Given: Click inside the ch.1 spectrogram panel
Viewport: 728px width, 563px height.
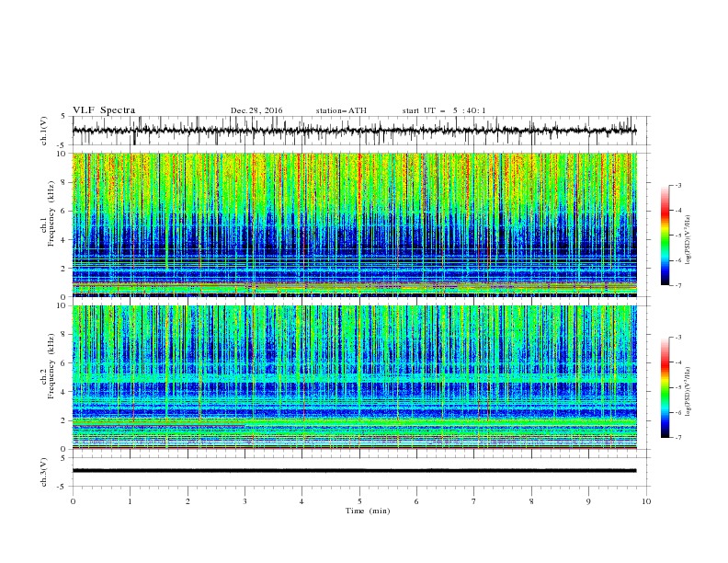Looking at the screenshot, I should (x=354, y=224).
